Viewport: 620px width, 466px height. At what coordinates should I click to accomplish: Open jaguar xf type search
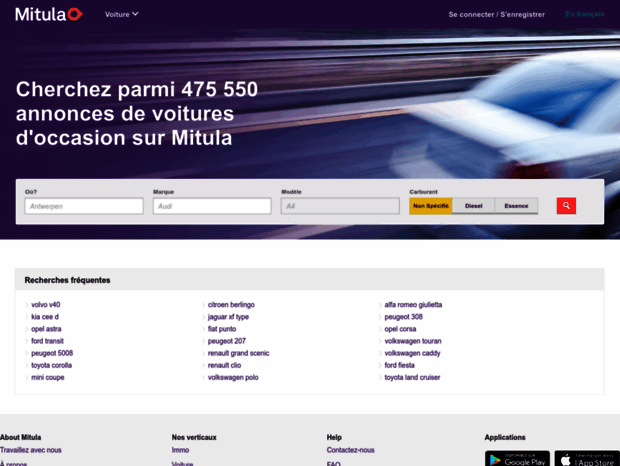(x=228, y=317)
